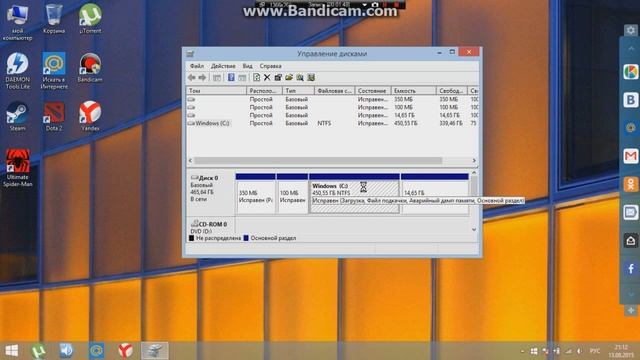Toggle the action pane toolbar icon
Screen dimensions: 640x360
coord(242,78)
